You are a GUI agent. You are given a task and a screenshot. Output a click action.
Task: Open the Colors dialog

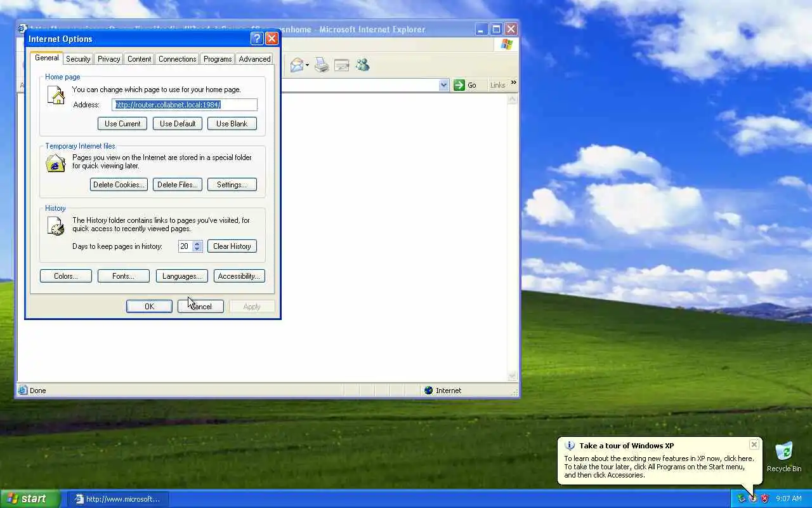tap(66, 276)
